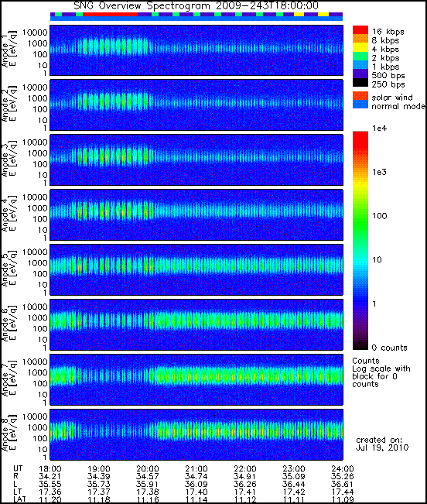Click the L value 35.55
Screen dimensions: 427x504
(50, 484)
